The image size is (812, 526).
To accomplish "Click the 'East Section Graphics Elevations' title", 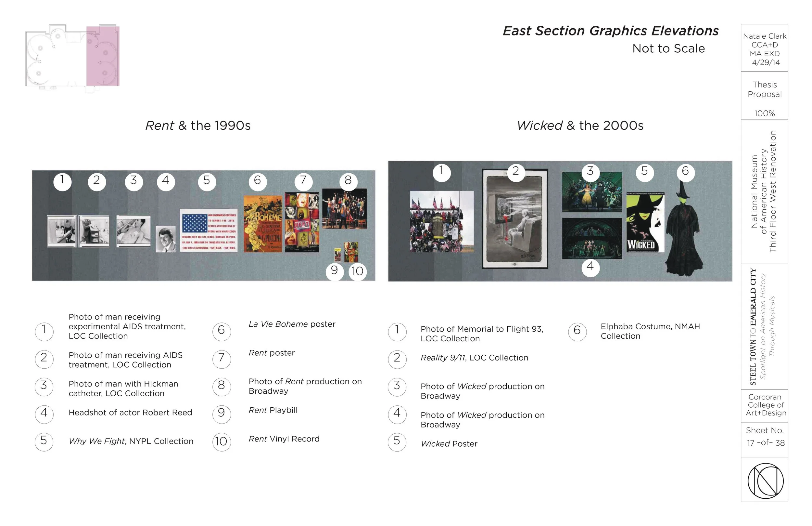I will (611, 31).
